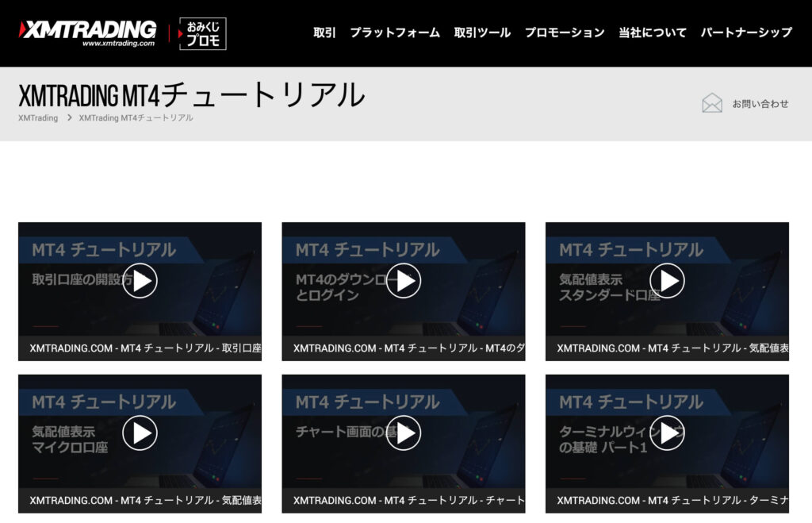812x523 pixels.
Task: Open the 当社について navigation menu
Action: (x=651, y=33)
